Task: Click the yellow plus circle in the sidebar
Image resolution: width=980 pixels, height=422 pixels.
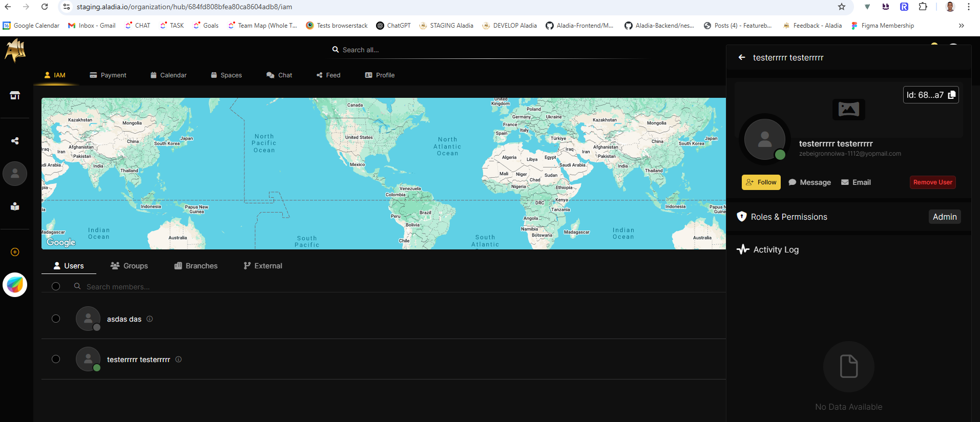Action: click(15, 252)
